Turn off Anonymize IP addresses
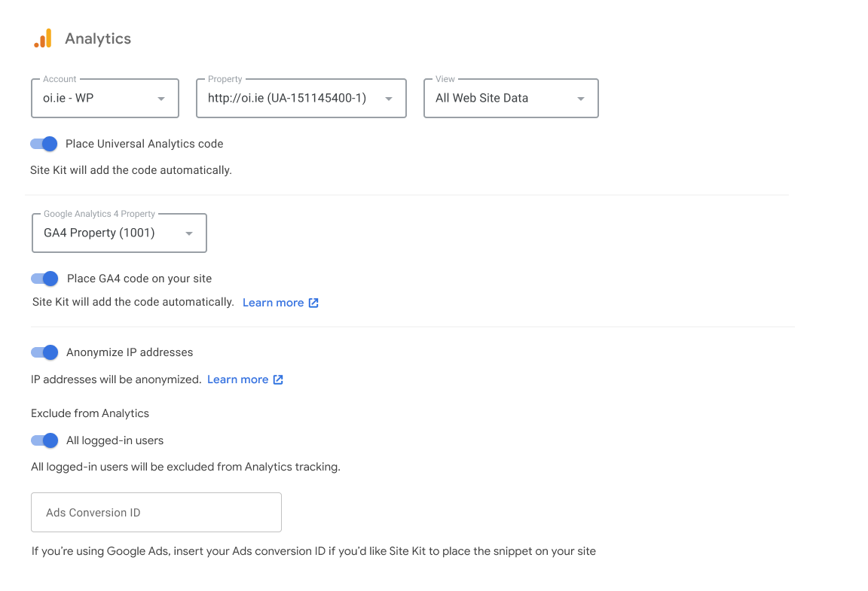 [x=45, y=352]
